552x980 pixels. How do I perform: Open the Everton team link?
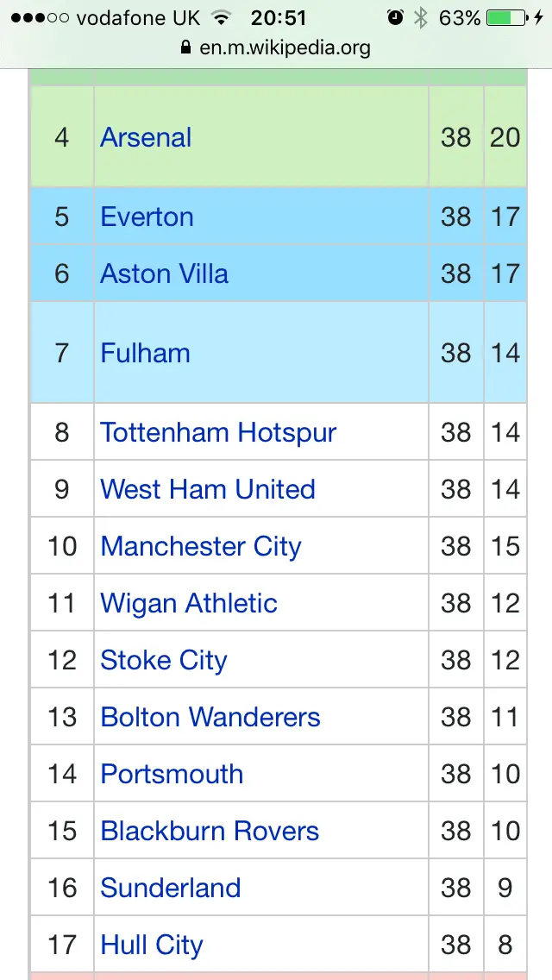[147, 217]
